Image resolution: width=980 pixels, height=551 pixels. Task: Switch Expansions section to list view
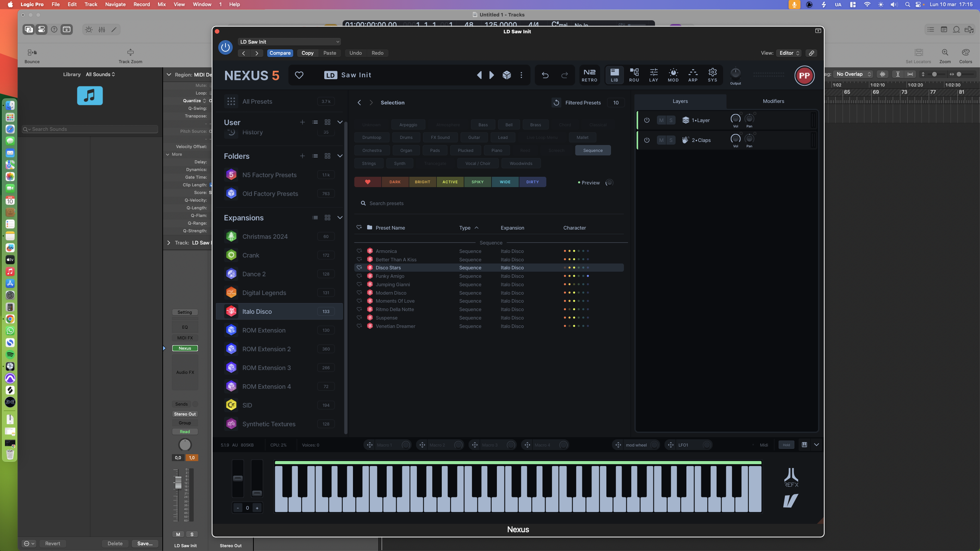(x=315, y=217)
